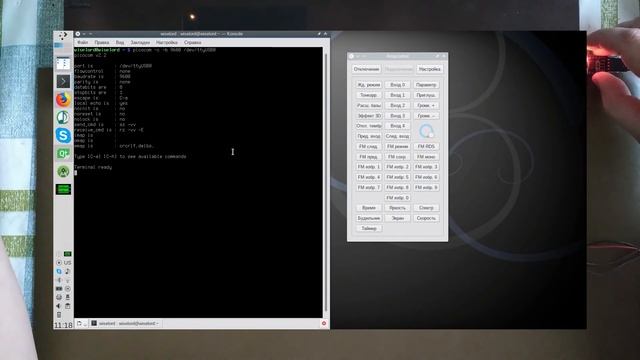640x360 pixels.
Task: Click the Громк. − button
Action: [x=426, y=116]
